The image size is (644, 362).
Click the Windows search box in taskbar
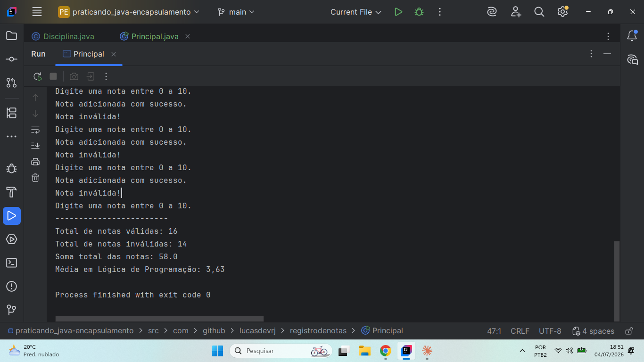(281, 351)
